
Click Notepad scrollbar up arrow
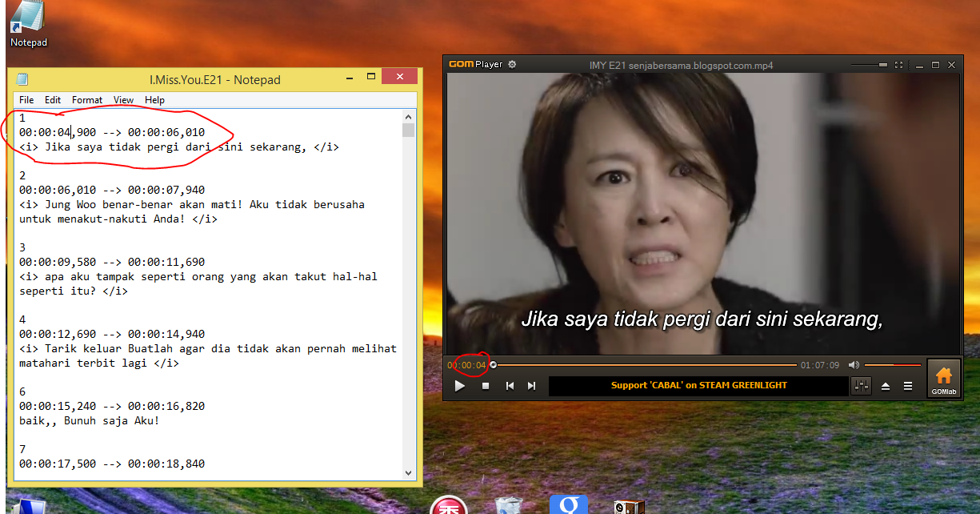(x=409, y=116)
